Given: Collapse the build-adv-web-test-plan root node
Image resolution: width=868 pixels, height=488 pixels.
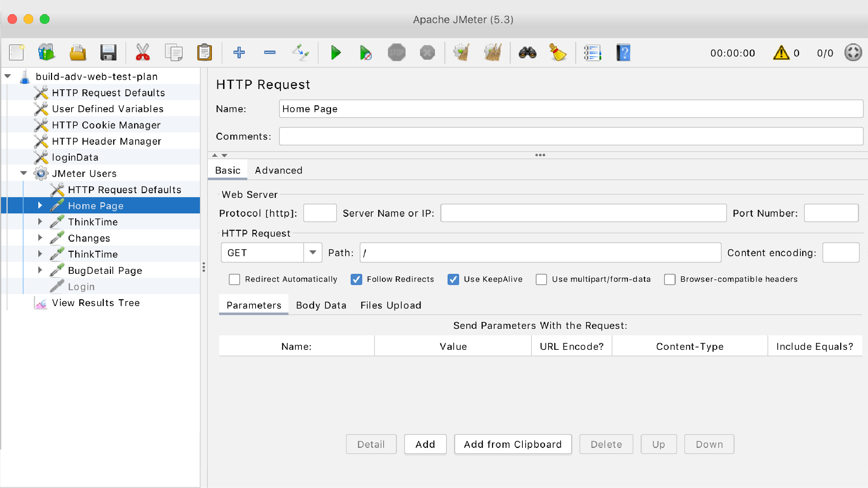Looking at the screenshot, I should point(8,76).
